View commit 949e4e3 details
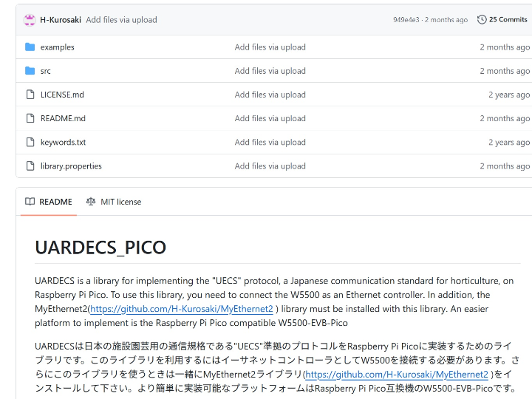Viewport: 532px width, 399px height. 406,20
